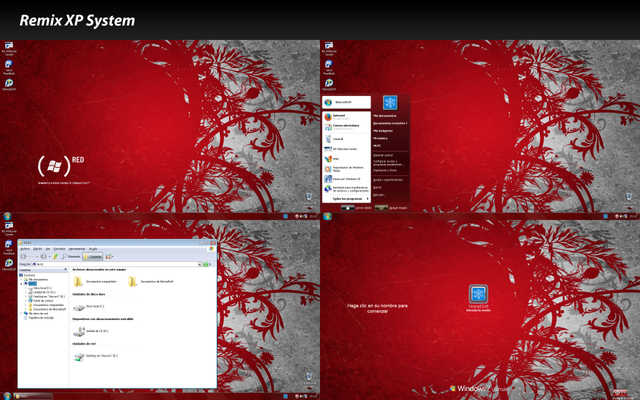640x400 pixels.
Task: Open Ayuda menu in Mi PC window
Action: 93,249
